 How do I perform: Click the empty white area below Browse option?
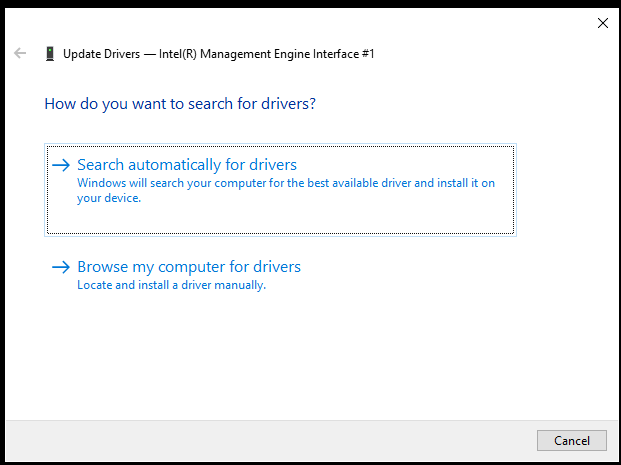point(300,360)
